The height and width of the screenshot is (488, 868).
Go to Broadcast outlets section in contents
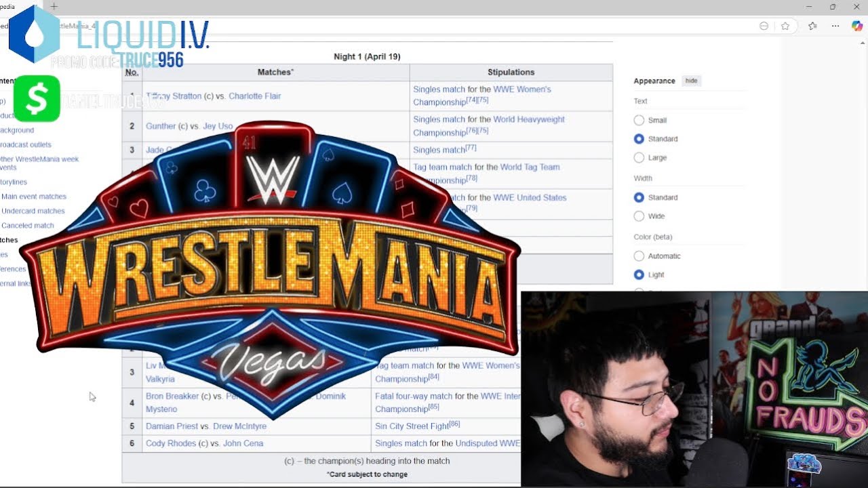[25, 144]
